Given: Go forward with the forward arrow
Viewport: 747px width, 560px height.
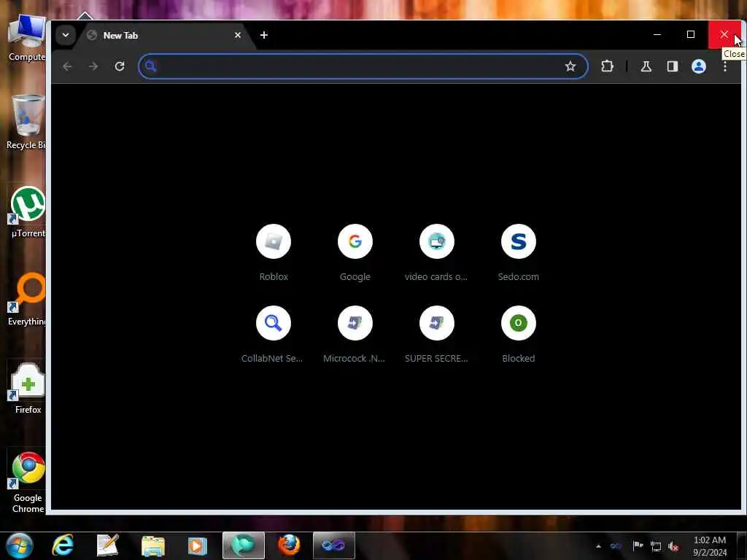Looking at the screenshot, I should point(93,66).
